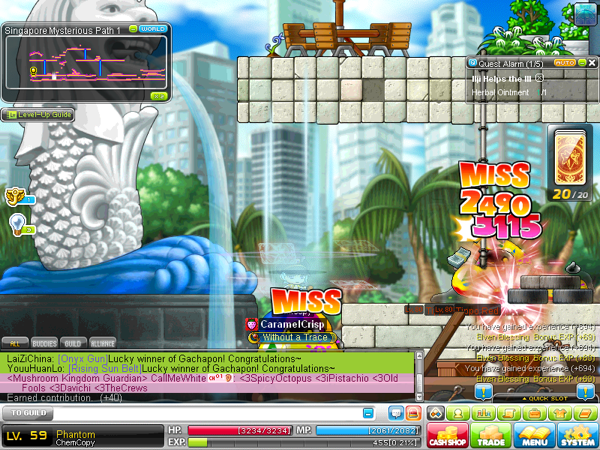
Task: Minimize the Quest Alarm panel
Action: 582,63
